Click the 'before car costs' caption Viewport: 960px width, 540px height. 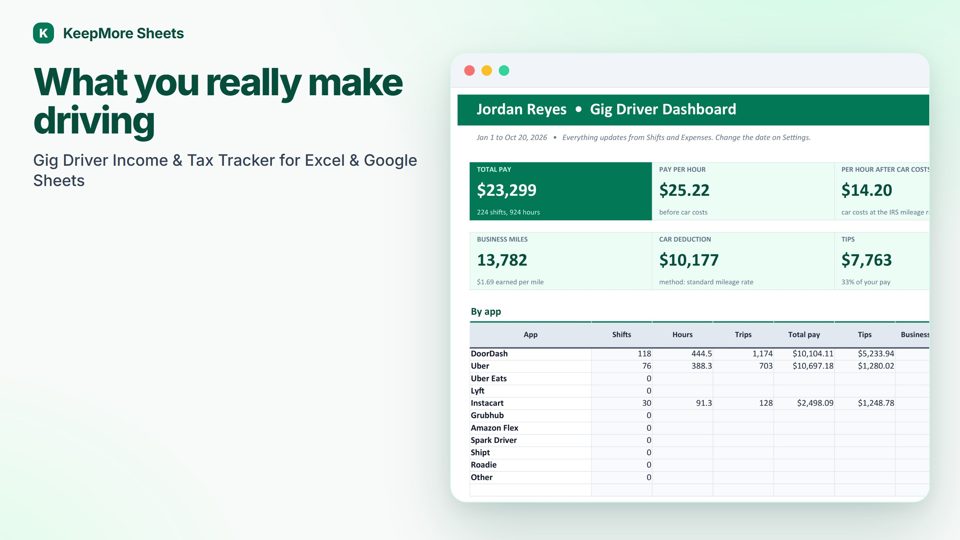click(x=683, y=212)
